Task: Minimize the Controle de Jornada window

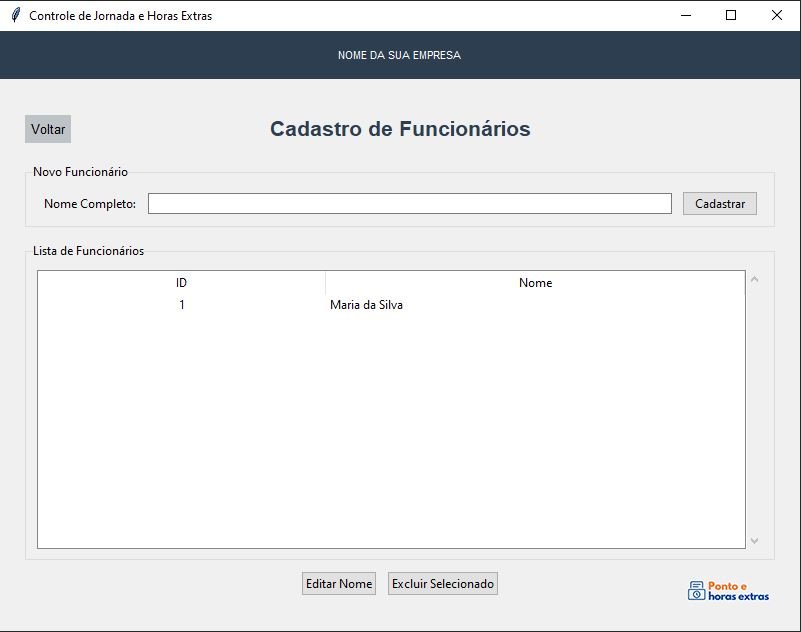Action: coord(686,15)
